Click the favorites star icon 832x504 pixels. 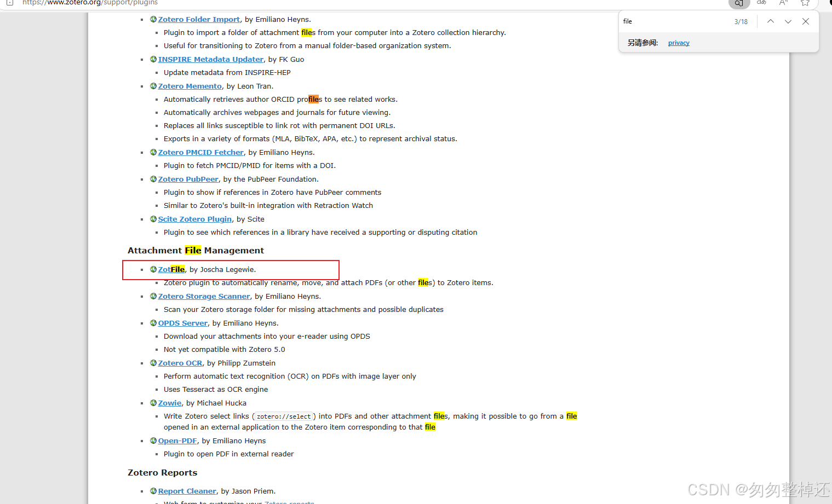click(805, 3)
